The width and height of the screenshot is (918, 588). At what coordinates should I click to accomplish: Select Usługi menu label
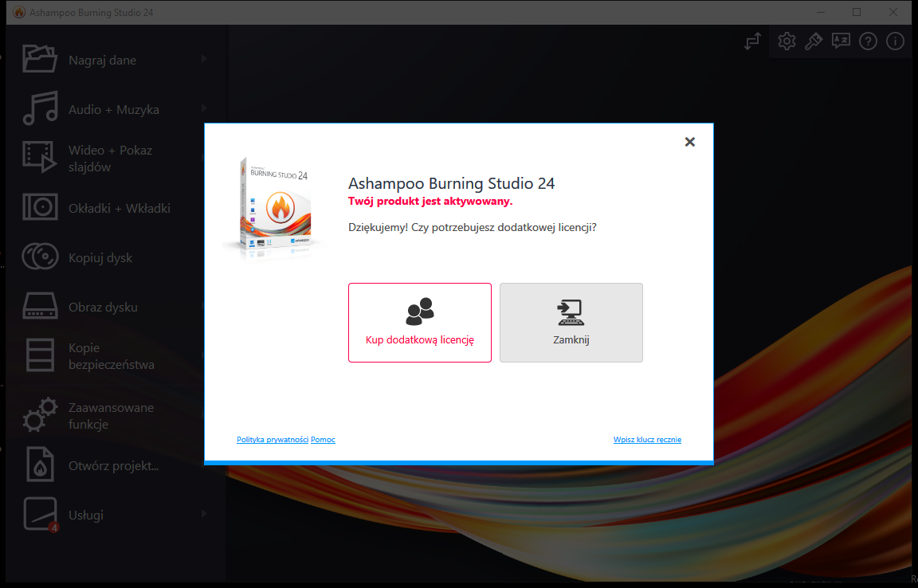point(86,515)
